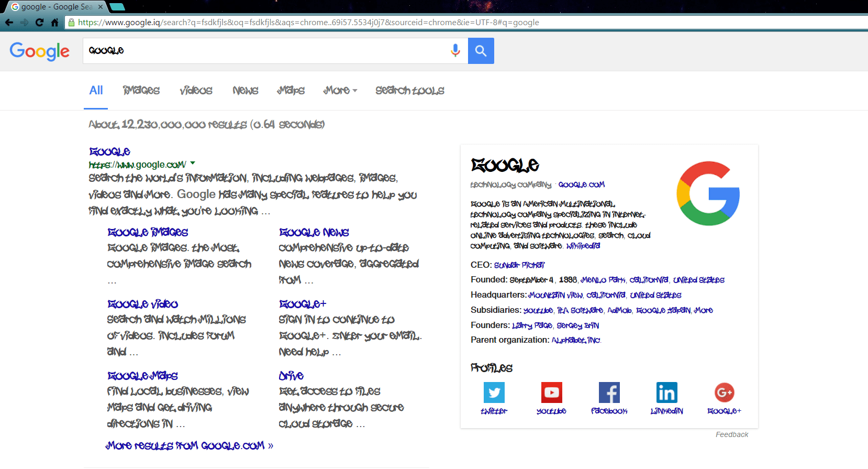Viewport: 868px width, 469px height.
Task: Open the AdMob subsidiary link
Action: pyautogui.click(x=620, y=310)
